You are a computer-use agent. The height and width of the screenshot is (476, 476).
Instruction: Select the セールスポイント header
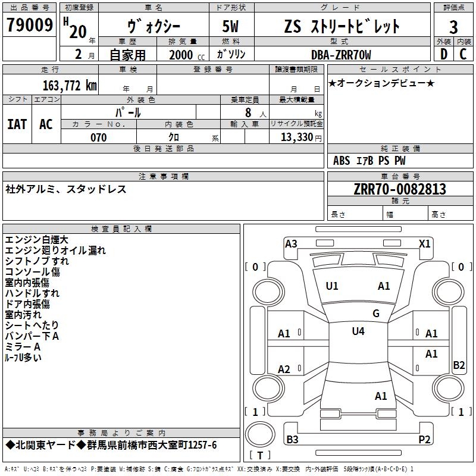coord(400,70)
